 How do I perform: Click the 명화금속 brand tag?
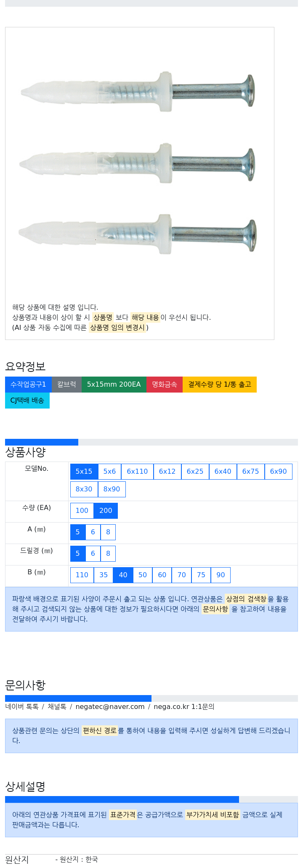165,385
